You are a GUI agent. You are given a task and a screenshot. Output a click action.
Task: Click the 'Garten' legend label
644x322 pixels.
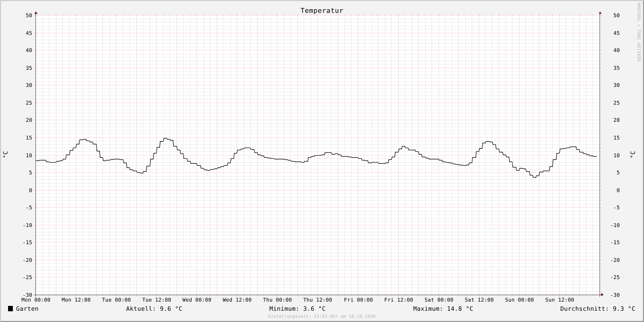(x=27, y=309)
